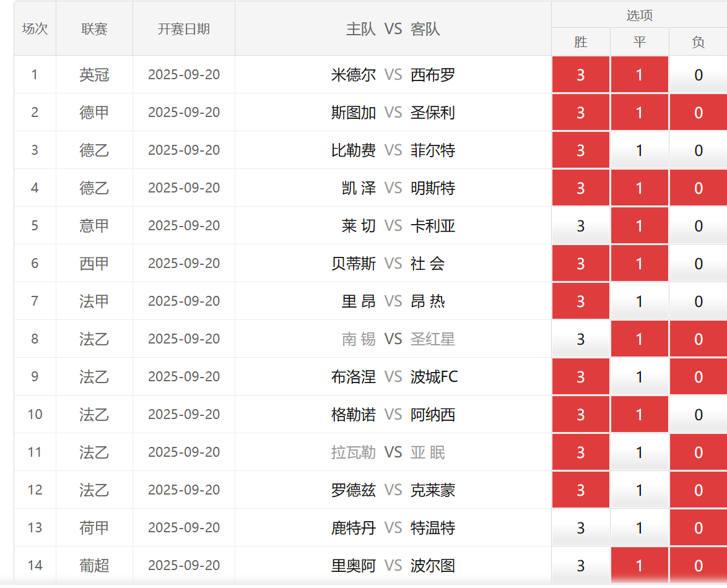Deselect draw option 1 for 斯图加 vs 圣保利

coord(639,113)
